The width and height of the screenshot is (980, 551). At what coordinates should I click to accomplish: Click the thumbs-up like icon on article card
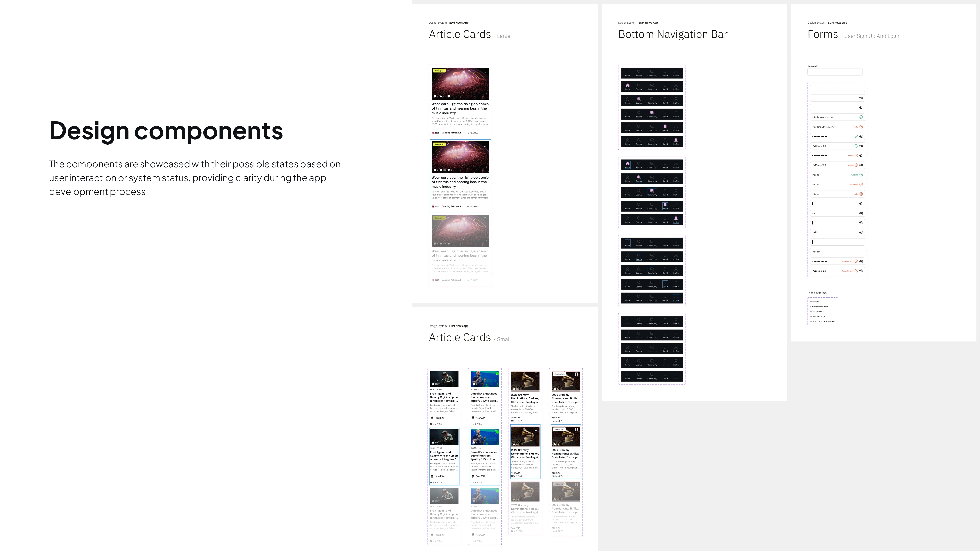click(x=441, y=96)
